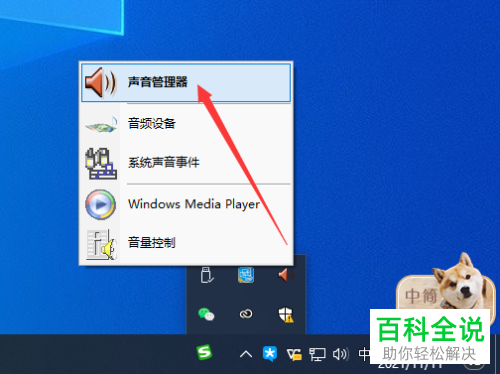Open the system volume taskbar icon
The width and height of the screenshot is (500, 374).
coord(341,354)
